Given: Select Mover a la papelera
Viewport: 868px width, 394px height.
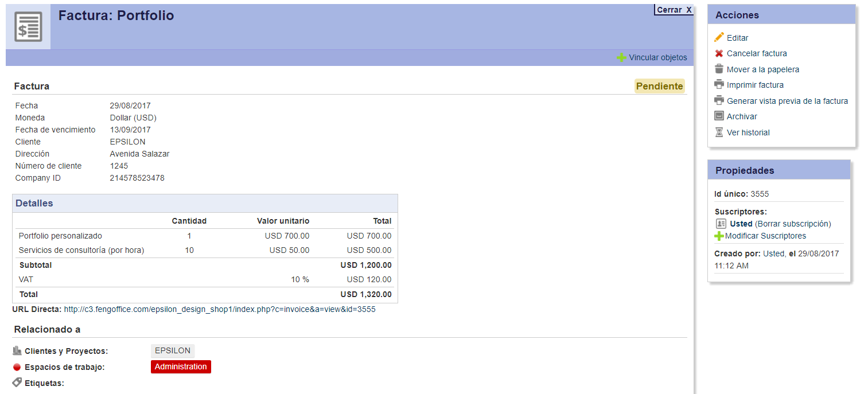Looking at the screenshot, I should click(762, 69).
